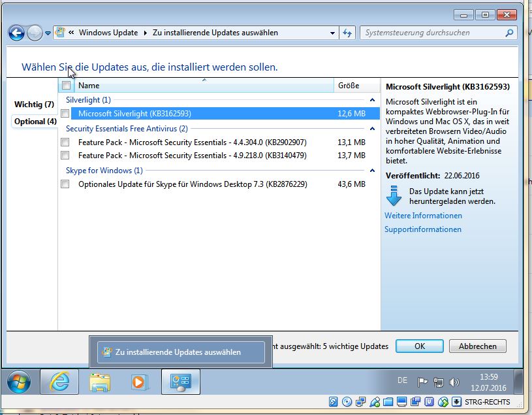The width and height of the screenshot is (532, 415).
Task: Click the VirtualBox display monitor indicator
Action: coord(401,402)
